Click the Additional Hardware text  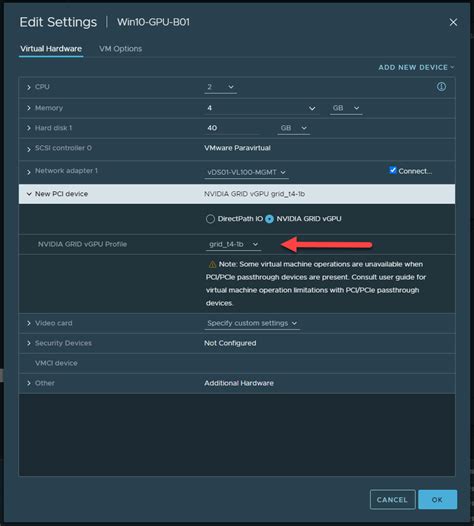pos(239,383)
